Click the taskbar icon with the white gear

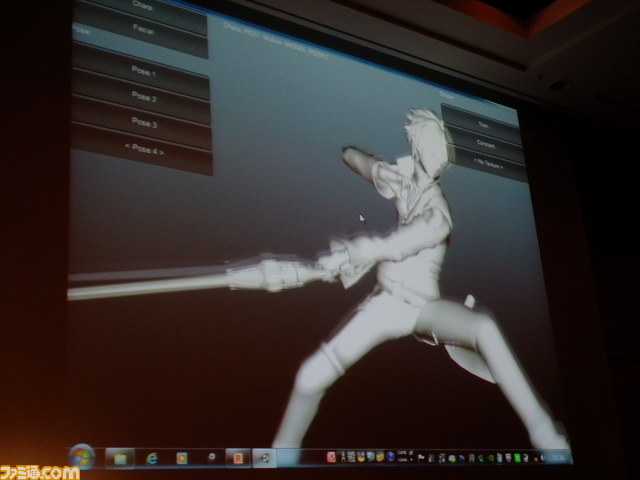(x=211, y=458)
